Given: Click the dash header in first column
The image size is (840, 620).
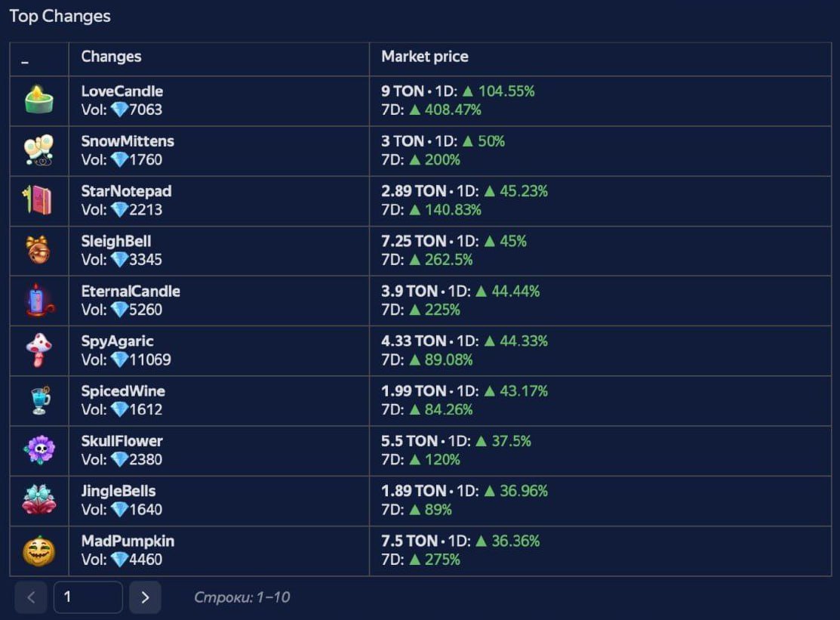Looking at the screenshot, I should tap(25, 63).
